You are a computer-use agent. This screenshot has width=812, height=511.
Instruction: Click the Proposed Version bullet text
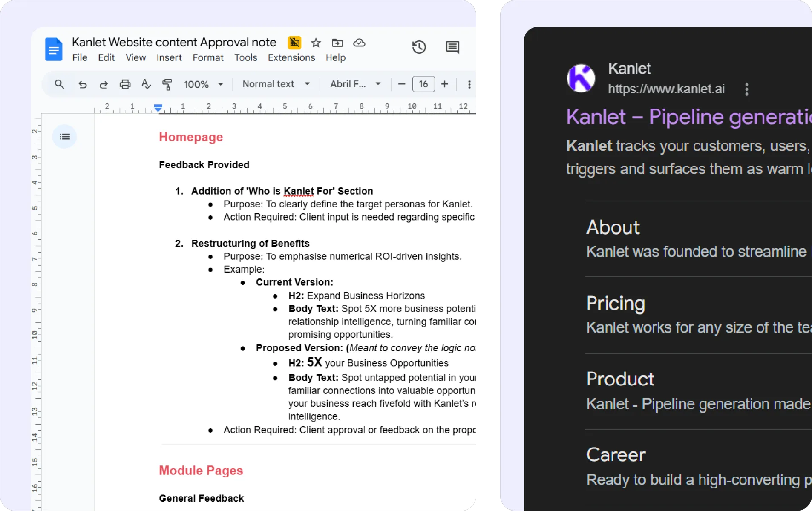(366, 348)
